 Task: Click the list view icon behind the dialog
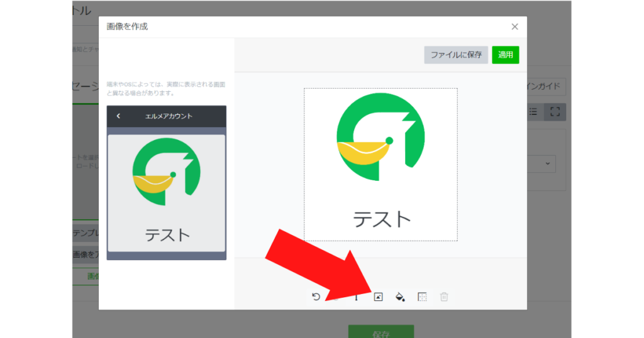[533, 112]
